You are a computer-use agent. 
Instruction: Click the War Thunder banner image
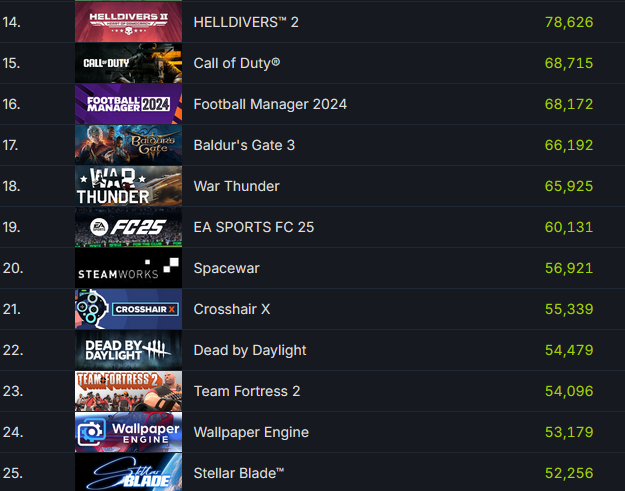(128, 186)
